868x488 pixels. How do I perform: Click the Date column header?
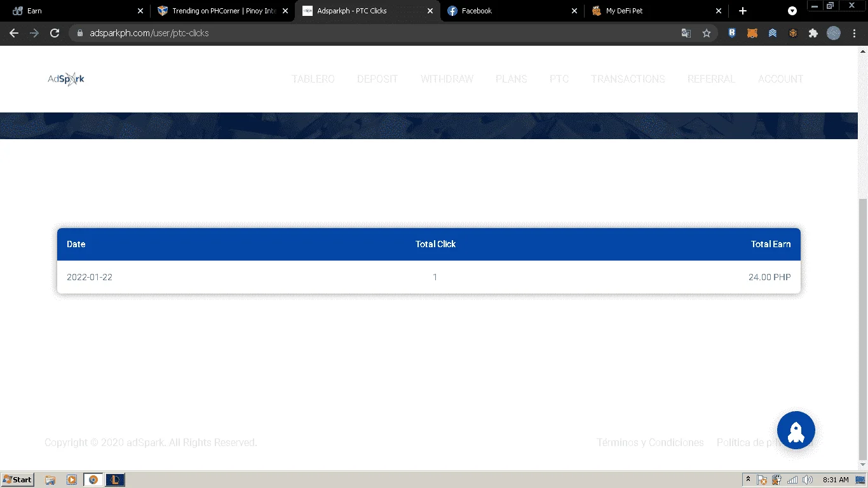tap(76, 244)
